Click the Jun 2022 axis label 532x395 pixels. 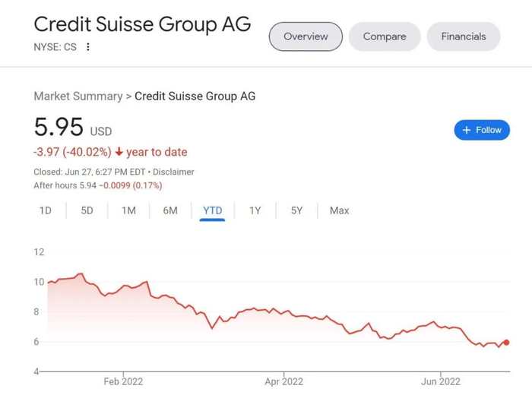pos(441,381)
